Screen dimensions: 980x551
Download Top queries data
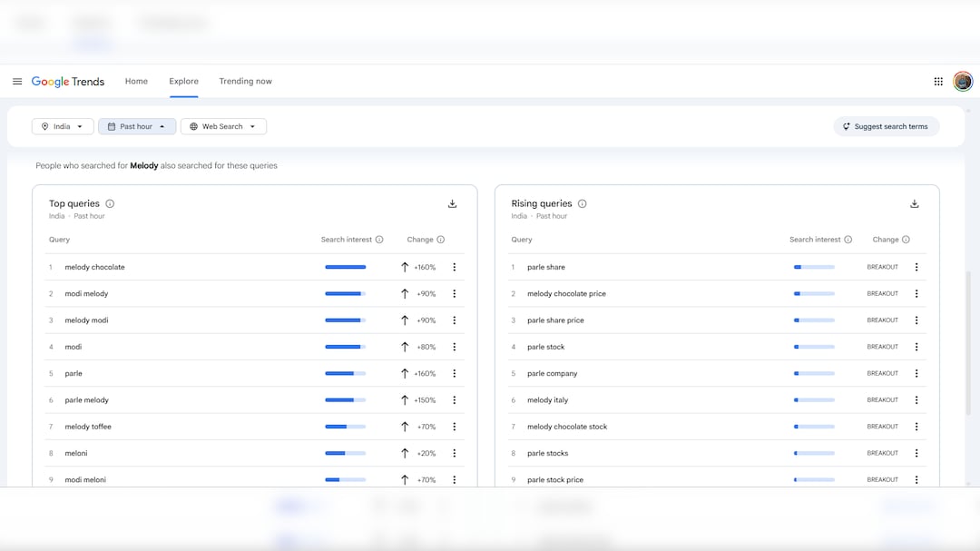coord(453,204)
